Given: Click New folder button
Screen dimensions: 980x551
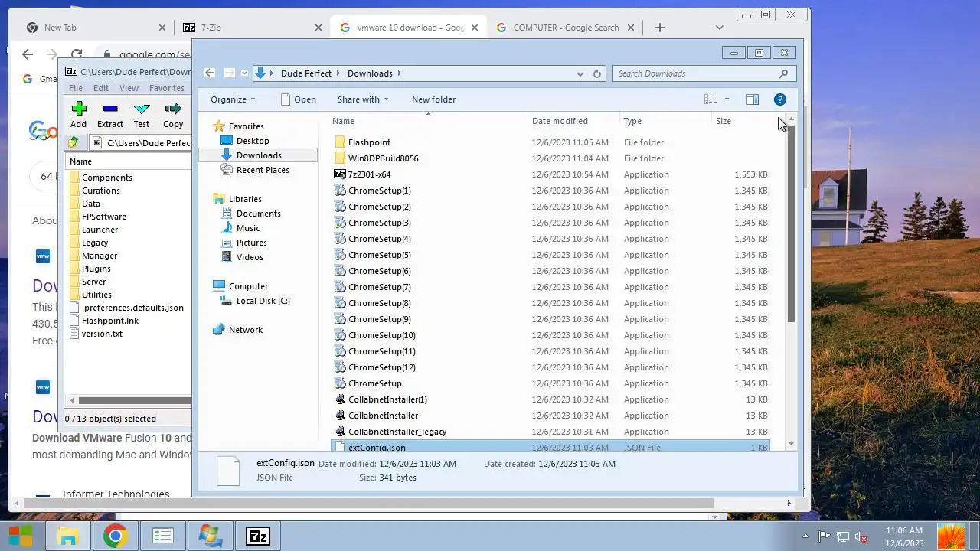Looking at the screenshot, I should click(x=433, y=99).
